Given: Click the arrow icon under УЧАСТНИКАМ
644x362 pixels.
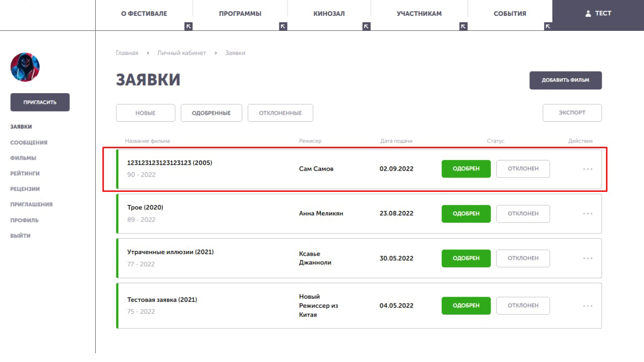Looking at the screenshot, I should pos(463,26).
